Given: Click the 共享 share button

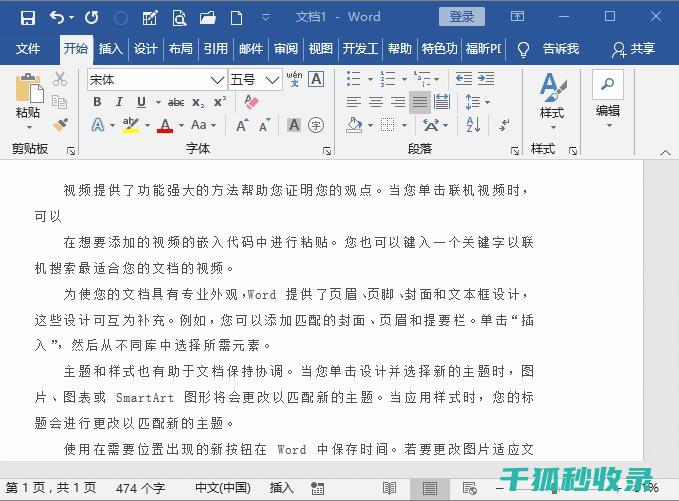Looking at the screenshot, I should pos(633,49).
